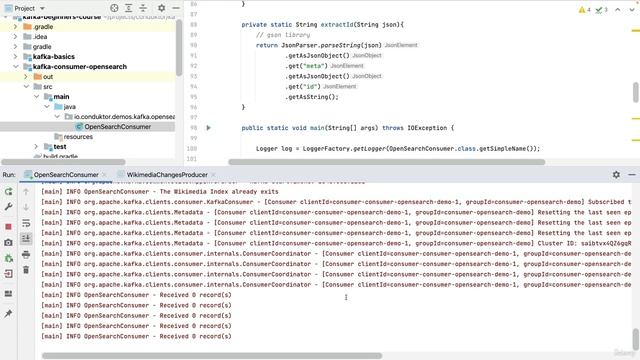The width and height of the screenshot is (640, 360).
Task: Collapse the java folder
Action: [x=47, y=107]
